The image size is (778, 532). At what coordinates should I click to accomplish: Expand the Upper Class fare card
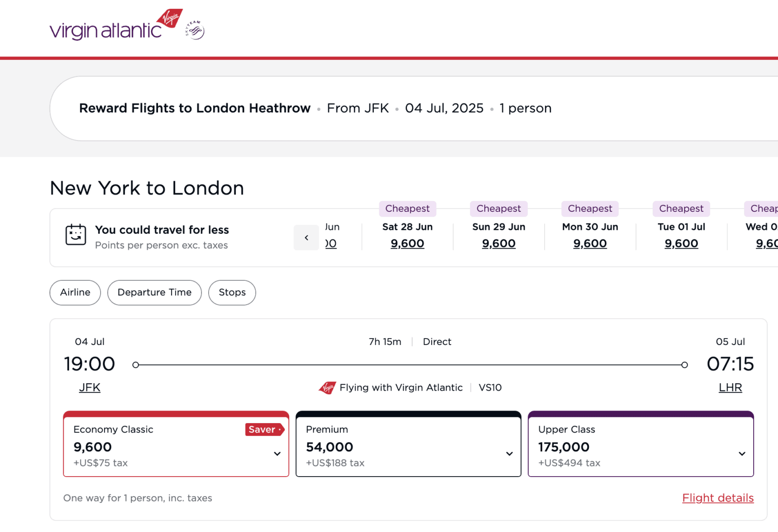coord(742,453)
